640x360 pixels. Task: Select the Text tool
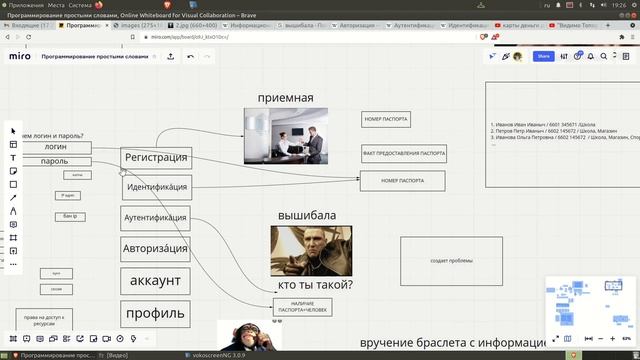tap(13, 158)
